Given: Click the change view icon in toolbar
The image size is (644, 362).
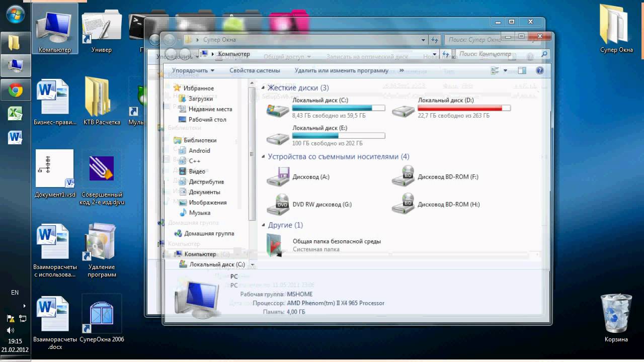Looking at the screenshot, I should pos(495,71).
